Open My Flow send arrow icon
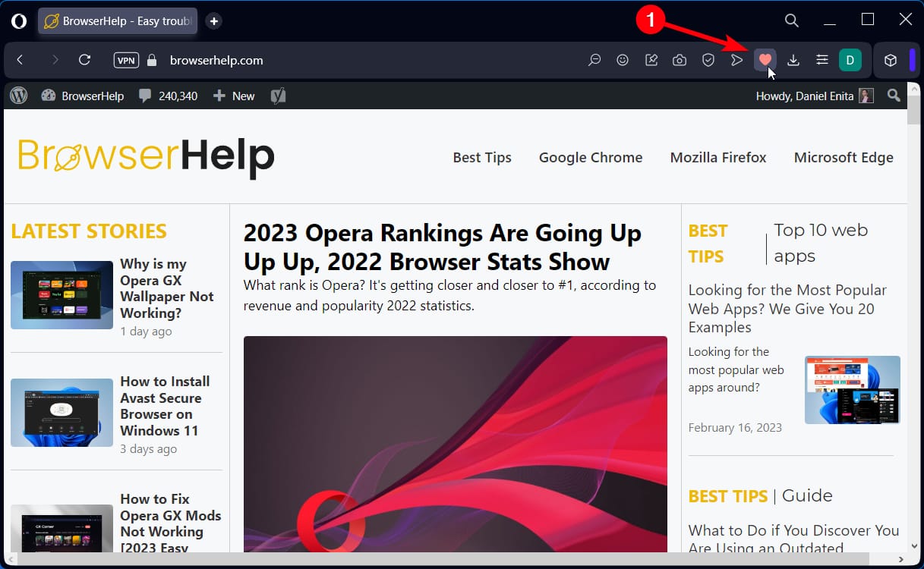 click(736, 60)
